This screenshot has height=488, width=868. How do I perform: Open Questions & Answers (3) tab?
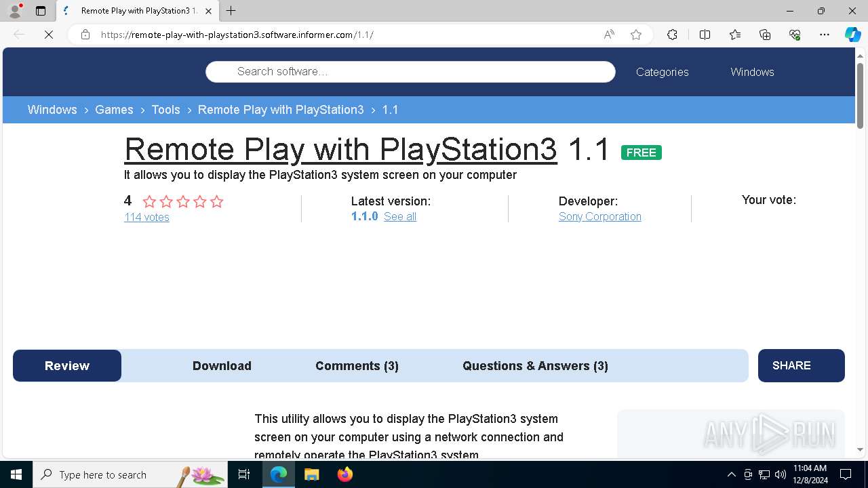click(x=535, y=365)
